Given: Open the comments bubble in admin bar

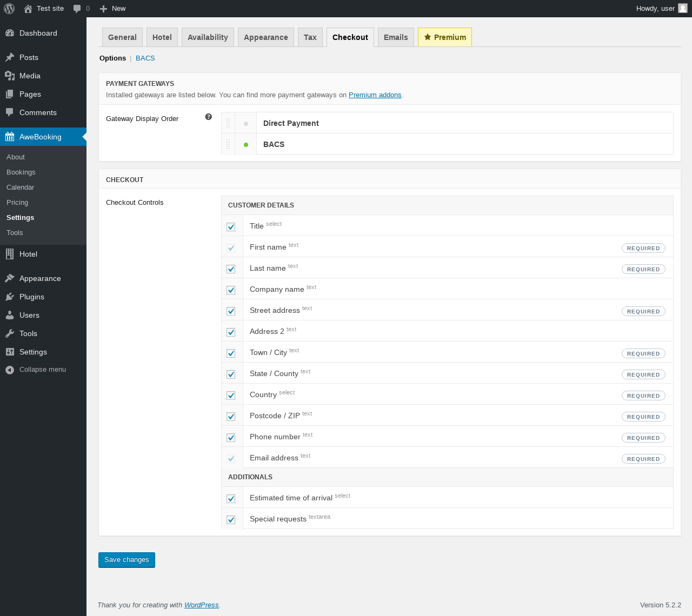Looking at the screenshot, I should pyautogui.click(x=81, y=9).
